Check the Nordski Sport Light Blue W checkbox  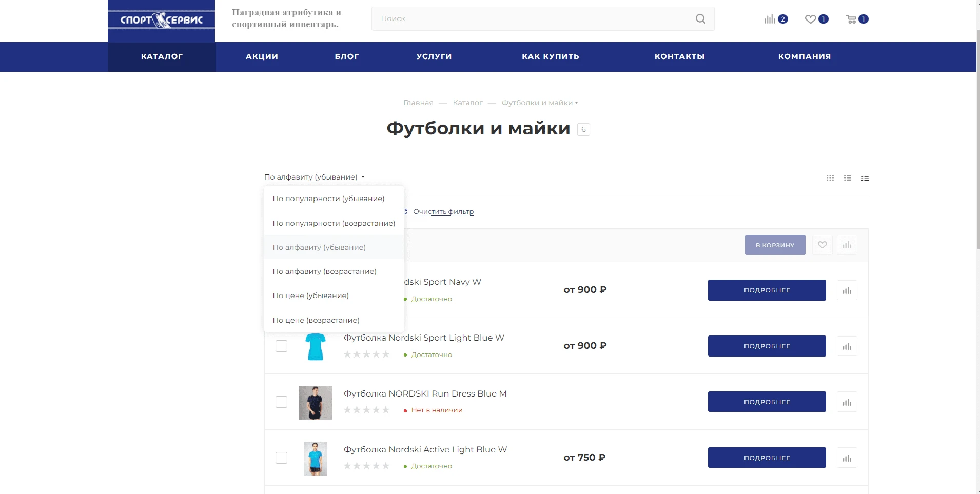[x=281, y=346]
